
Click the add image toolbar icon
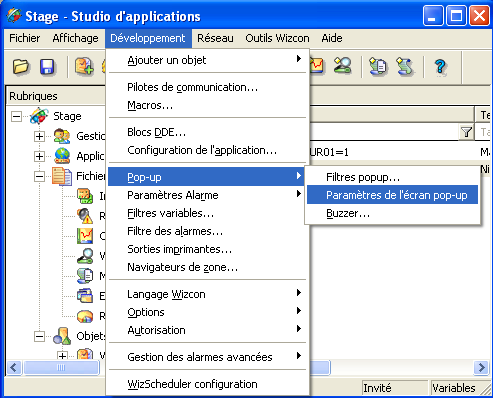pyautogui.click(x=84, y=66)
